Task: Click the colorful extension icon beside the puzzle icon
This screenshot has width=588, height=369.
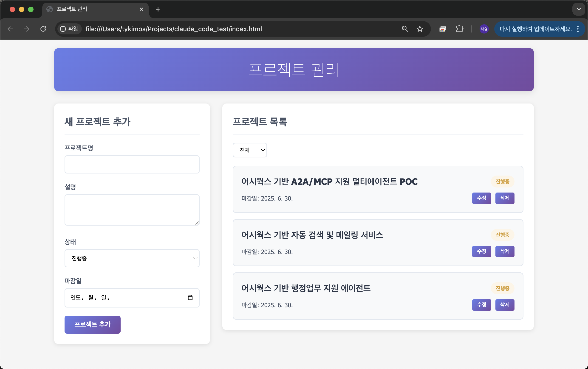Action: pyautogui.click(x=443, y=29)
